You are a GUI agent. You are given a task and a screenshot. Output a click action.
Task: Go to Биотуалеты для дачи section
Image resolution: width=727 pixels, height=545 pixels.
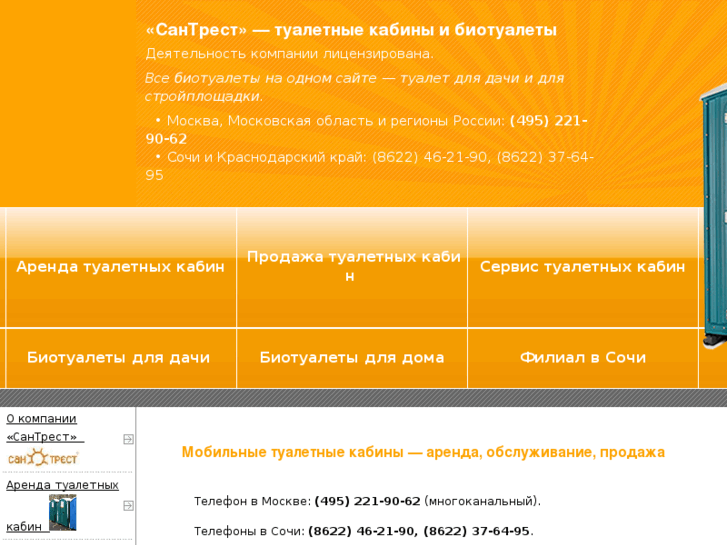coord(121,358)
